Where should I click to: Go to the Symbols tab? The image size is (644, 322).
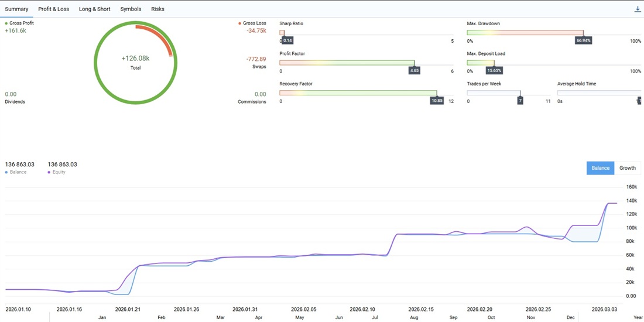(x=131, y=9)
